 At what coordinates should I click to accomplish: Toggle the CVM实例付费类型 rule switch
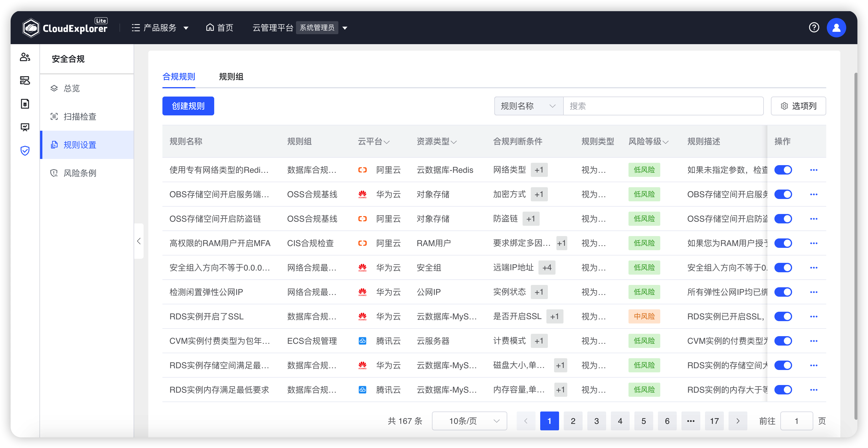tap(783, 341)
